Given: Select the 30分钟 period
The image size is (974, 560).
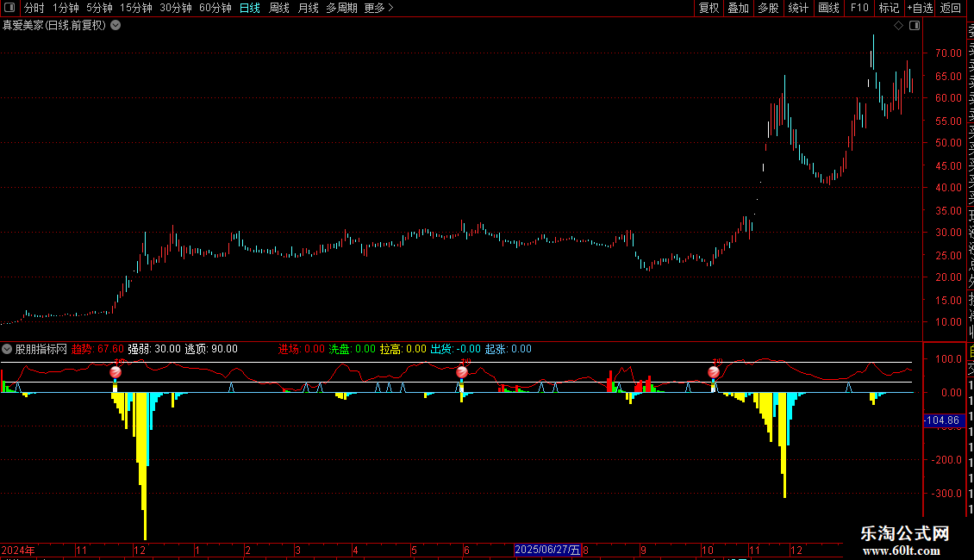Looking at the screenshot, I should tap(176, 8).
